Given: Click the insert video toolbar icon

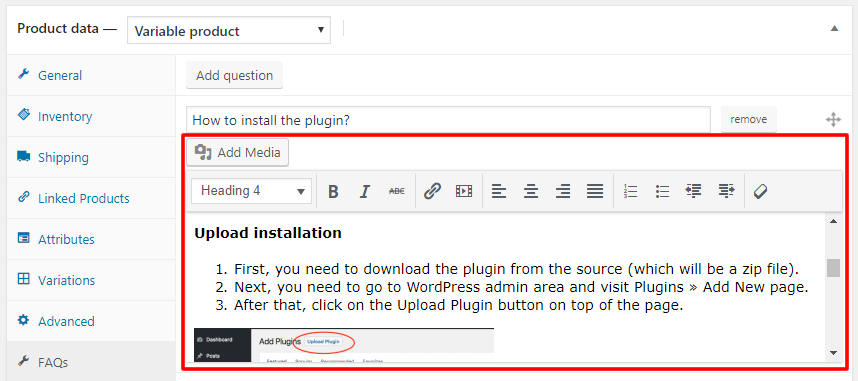Looking at the screenshot, I should click(463, 191).
